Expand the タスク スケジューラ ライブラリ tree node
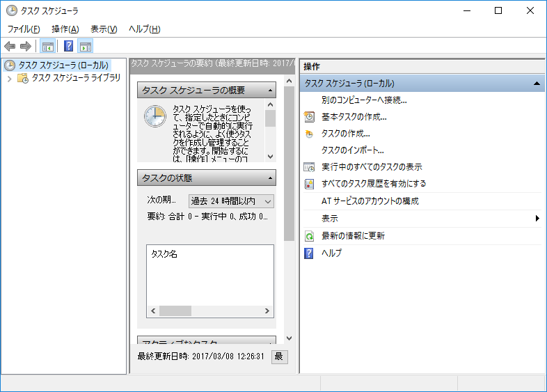Viewport: 547px width, 392px height. point(10,79)
